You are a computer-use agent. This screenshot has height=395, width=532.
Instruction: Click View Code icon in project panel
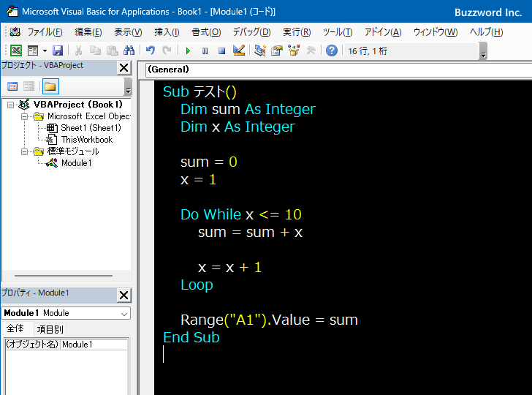click(x=12, y=86)
